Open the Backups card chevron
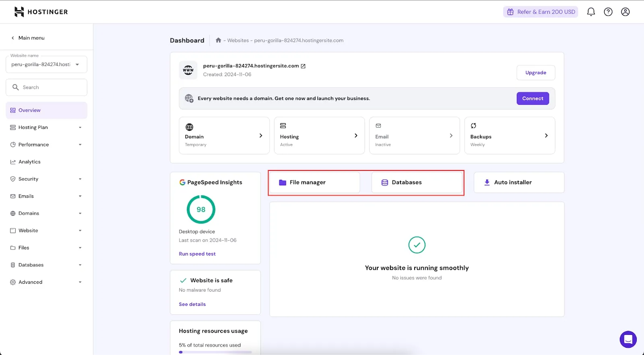Viewport: 644px width, 355px height. click(x=546, y=135)
